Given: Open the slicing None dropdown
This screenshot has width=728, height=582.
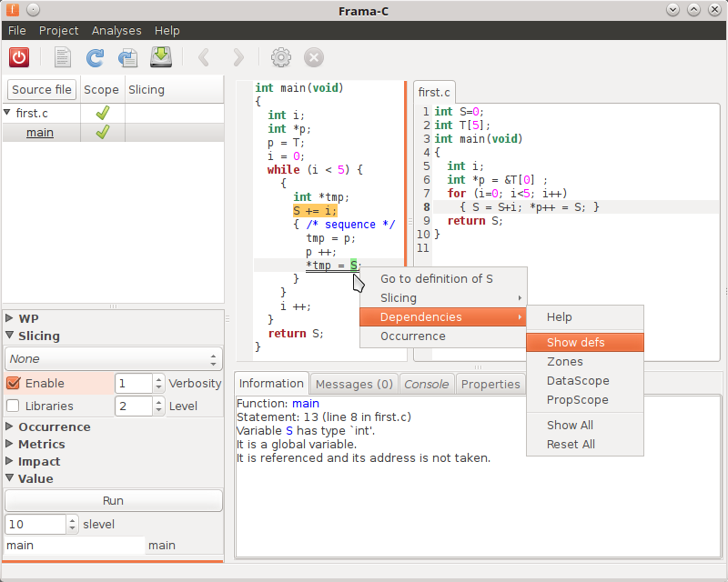Looking at the screenshot, I should pos(113,359).
